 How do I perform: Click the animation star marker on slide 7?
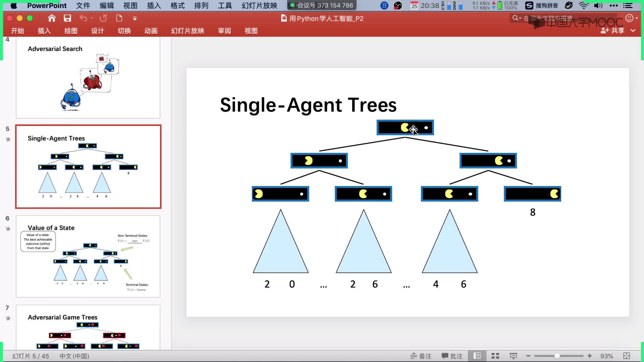pos(8,318)
